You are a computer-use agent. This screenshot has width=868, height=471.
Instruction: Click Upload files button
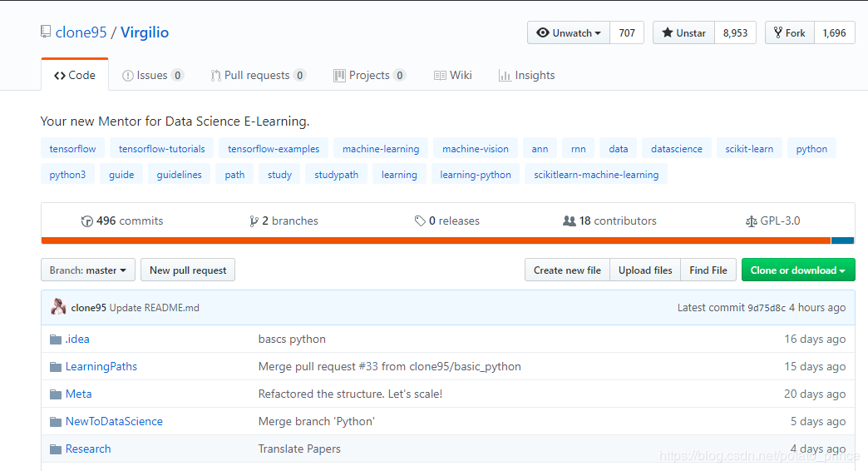point(645,270)
